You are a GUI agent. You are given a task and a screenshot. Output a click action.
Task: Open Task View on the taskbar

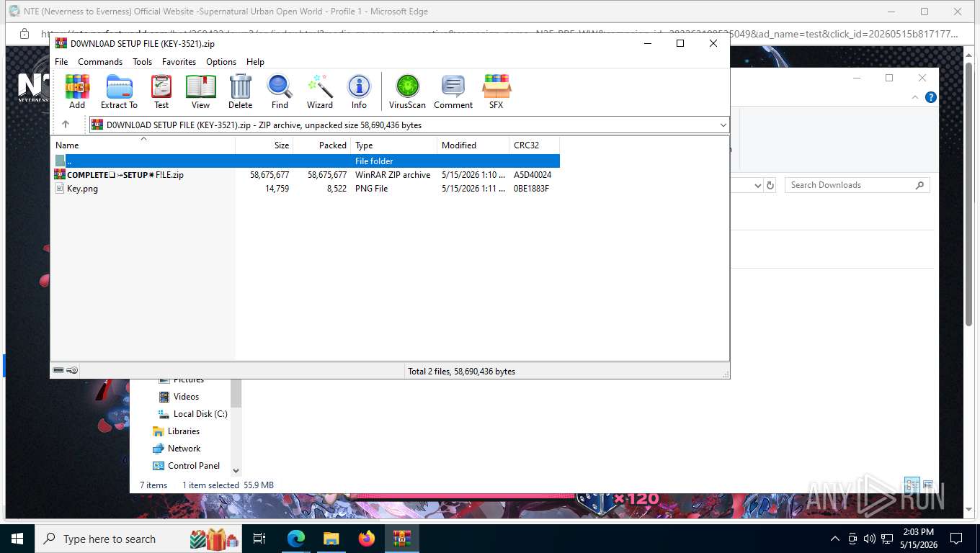259,539
